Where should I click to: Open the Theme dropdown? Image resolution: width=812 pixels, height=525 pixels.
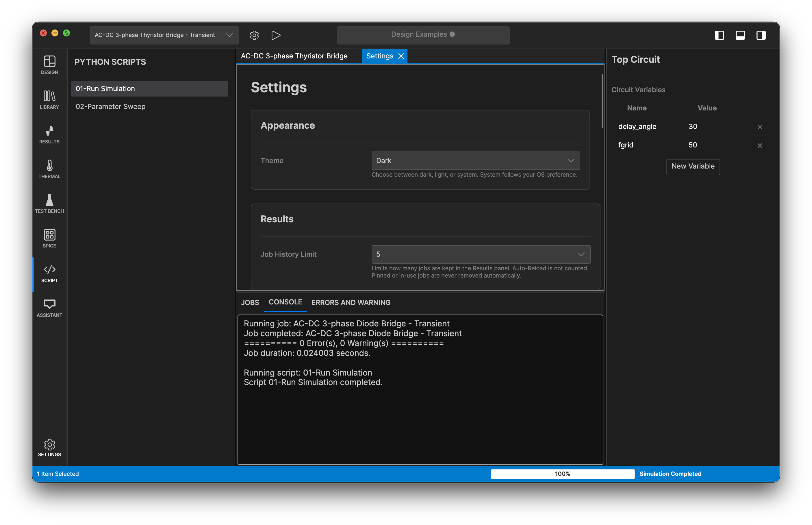coord(475,160)
